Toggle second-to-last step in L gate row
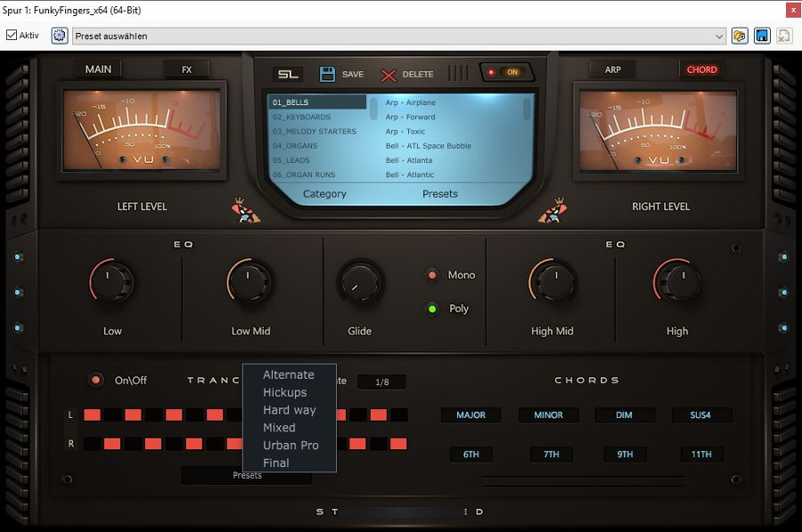Screen dimensions: 802x532 click(379, 414)
